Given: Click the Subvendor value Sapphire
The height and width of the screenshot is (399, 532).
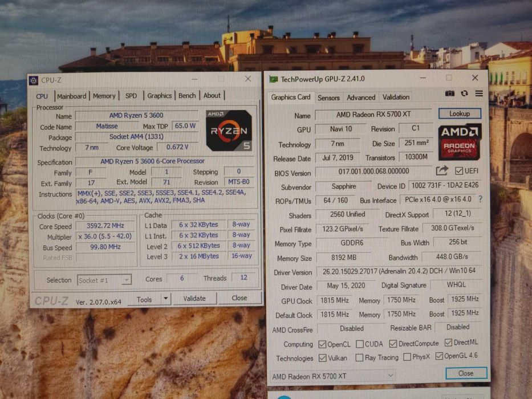Looking at the screenshot, I should point(344,186).
